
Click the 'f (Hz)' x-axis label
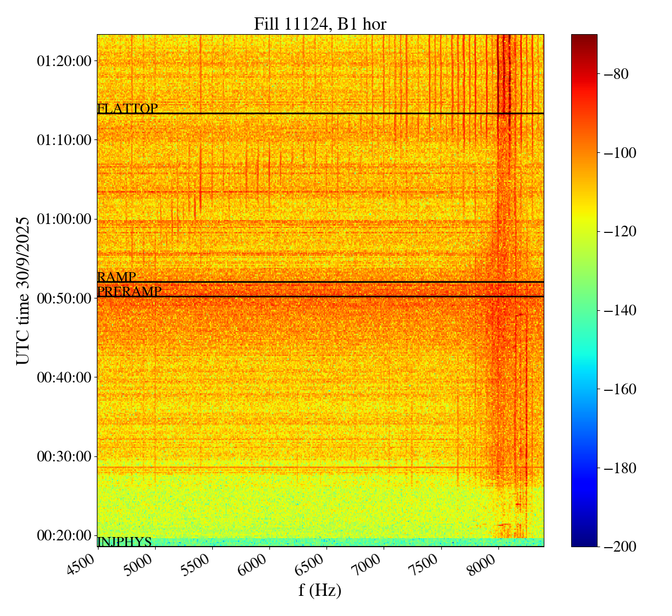tap(320, 590)
